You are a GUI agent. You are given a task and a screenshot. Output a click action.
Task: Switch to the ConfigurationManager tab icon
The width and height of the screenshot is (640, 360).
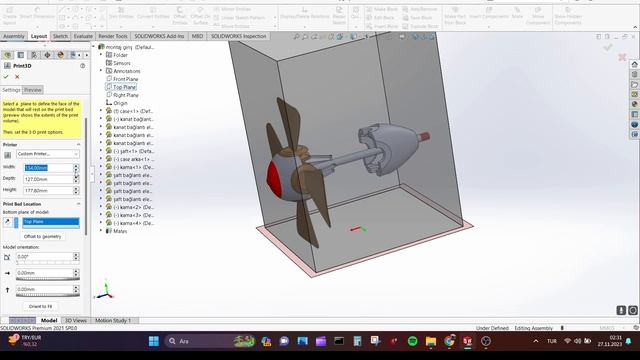tap(34, 55)
